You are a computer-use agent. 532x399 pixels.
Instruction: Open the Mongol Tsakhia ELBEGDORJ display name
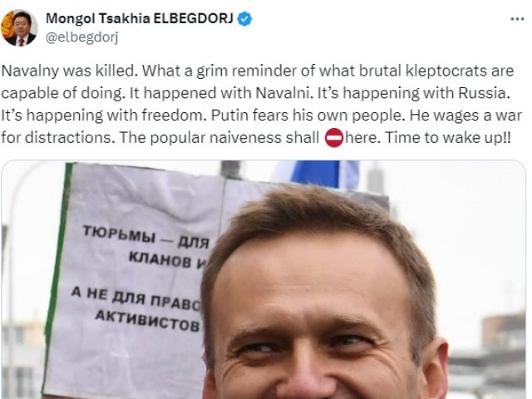(140, 18)
